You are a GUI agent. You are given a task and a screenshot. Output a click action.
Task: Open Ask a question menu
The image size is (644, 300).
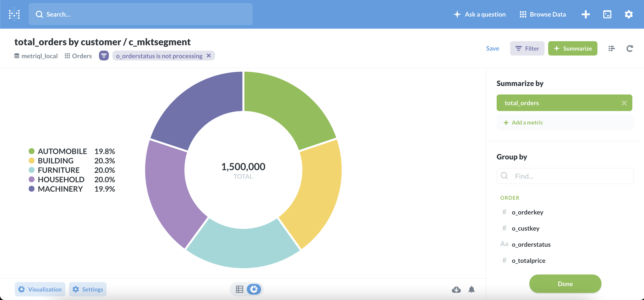[x=479, y=14]
